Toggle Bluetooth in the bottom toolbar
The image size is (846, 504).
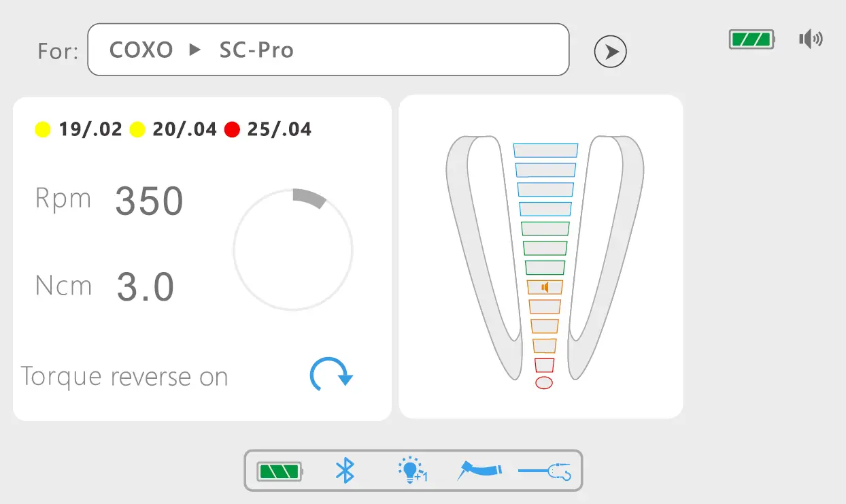click(x=345, y=471)
